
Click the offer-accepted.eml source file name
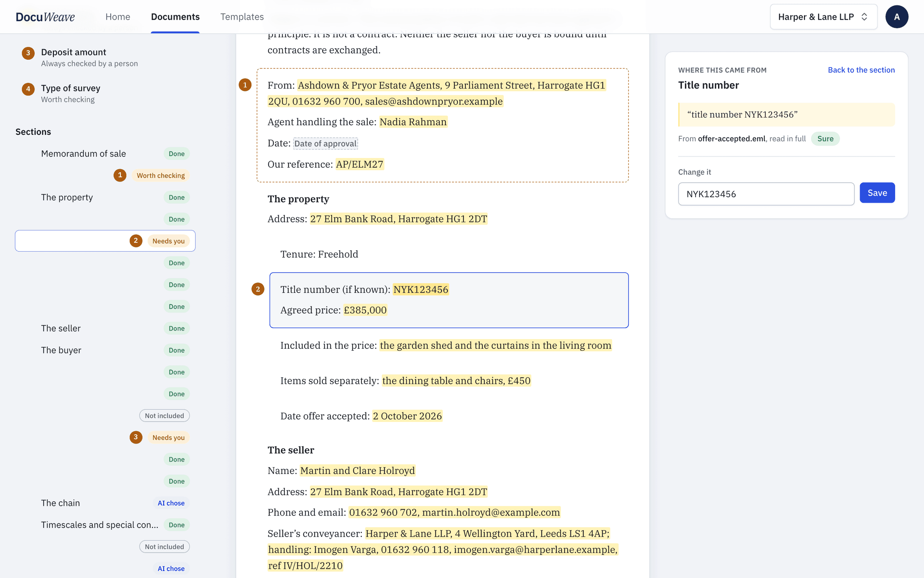point(731,139)
